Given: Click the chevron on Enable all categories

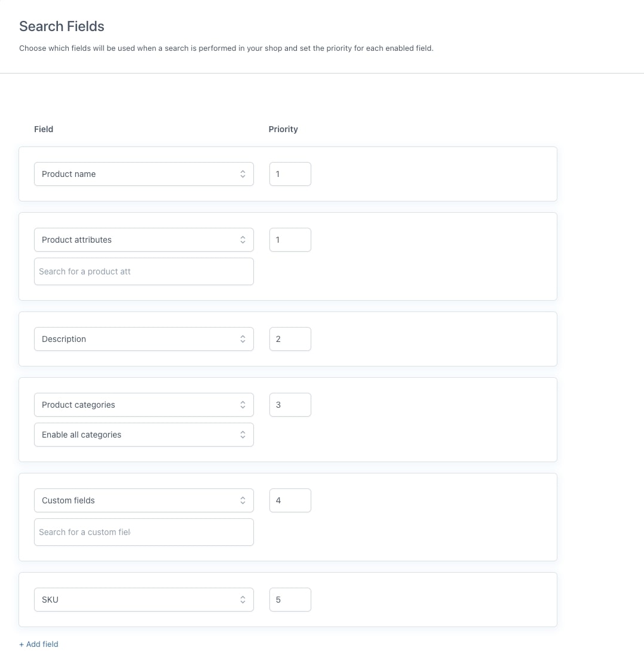Looking at the screenshot, I should tap(243, 435).
